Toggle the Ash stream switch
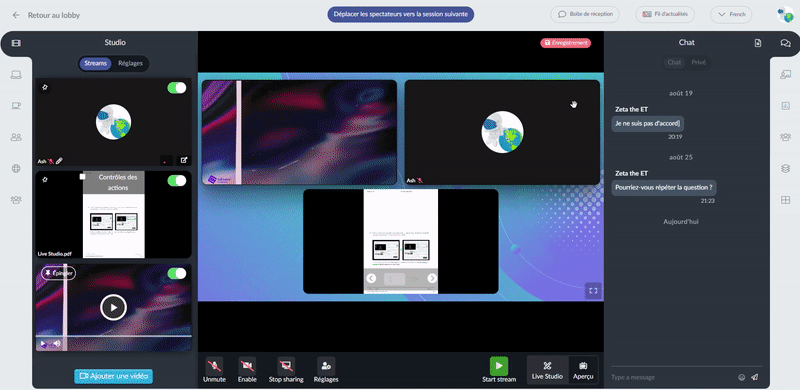This screenshot has width=800, height=390. point(177,88)
